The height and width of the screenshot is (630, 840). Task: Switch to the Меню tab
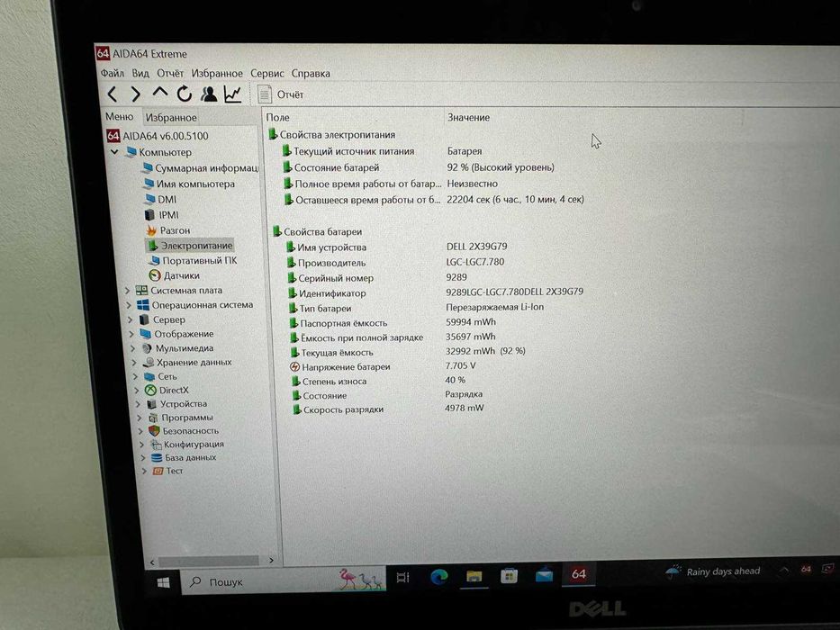(119, 116)
